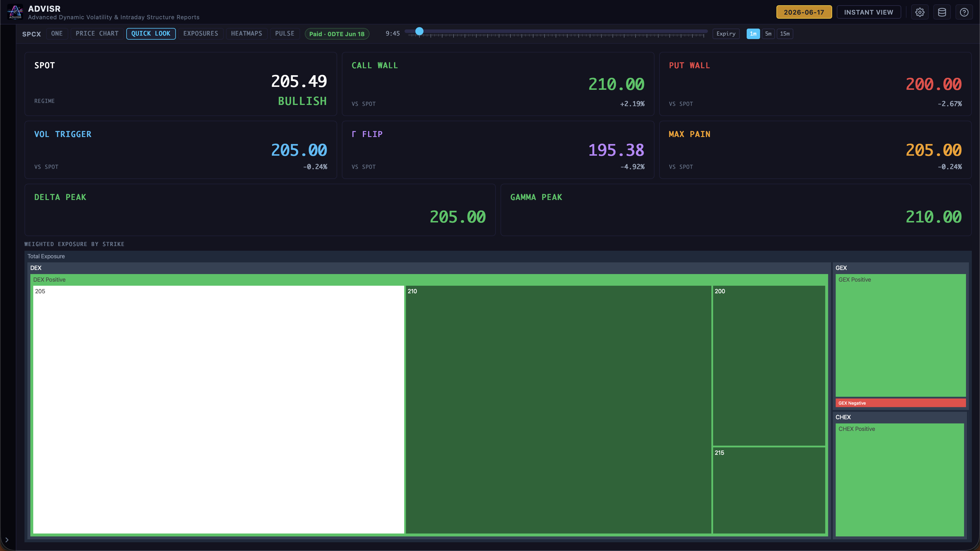Click the Expiry button

pos(726,34)
